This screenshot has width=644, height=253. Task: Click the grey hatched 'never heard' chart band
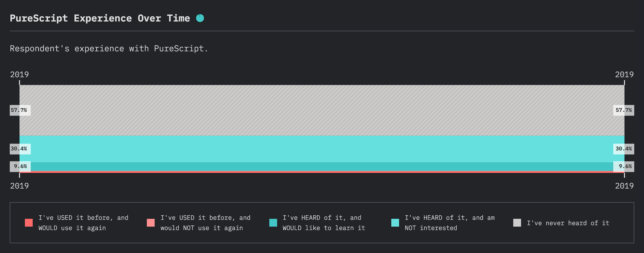[x=322, y=110]
